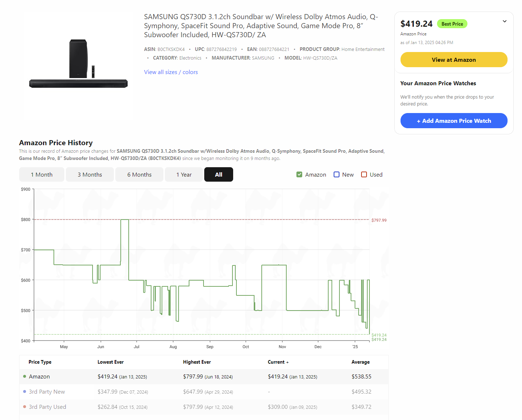Click the Price Type column header

(40, 362)
